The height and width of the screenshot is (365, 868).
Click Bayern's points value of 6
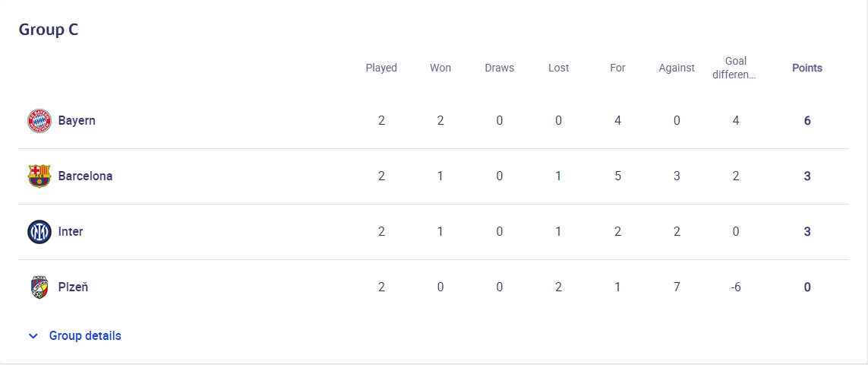pyautogui.click(x=807, y=120)
